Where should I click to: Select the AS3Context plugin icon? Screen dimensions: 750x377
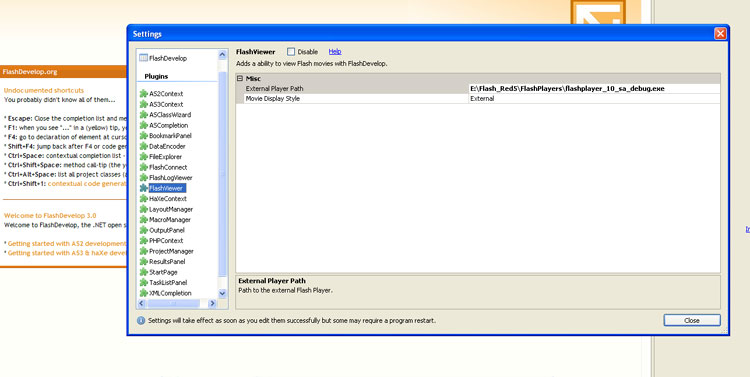pyautogui.click(x=143, y=104)
